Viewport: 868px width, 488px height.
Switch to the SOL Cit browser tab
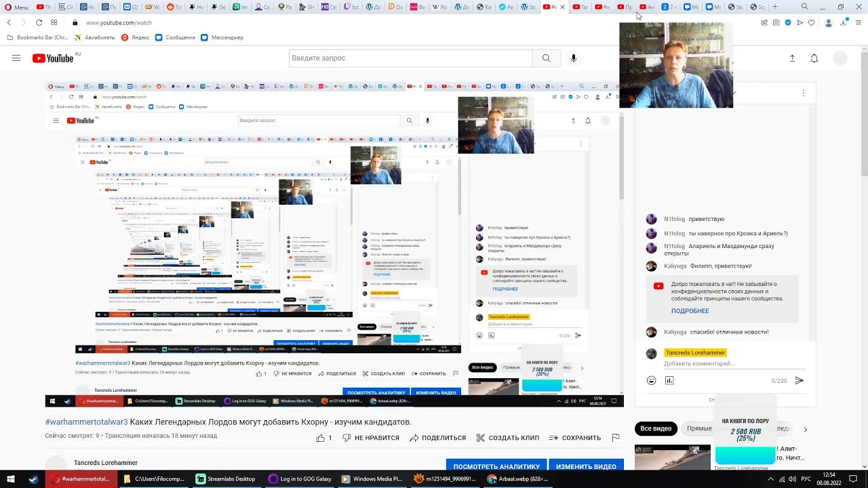[x=66, y=7]
